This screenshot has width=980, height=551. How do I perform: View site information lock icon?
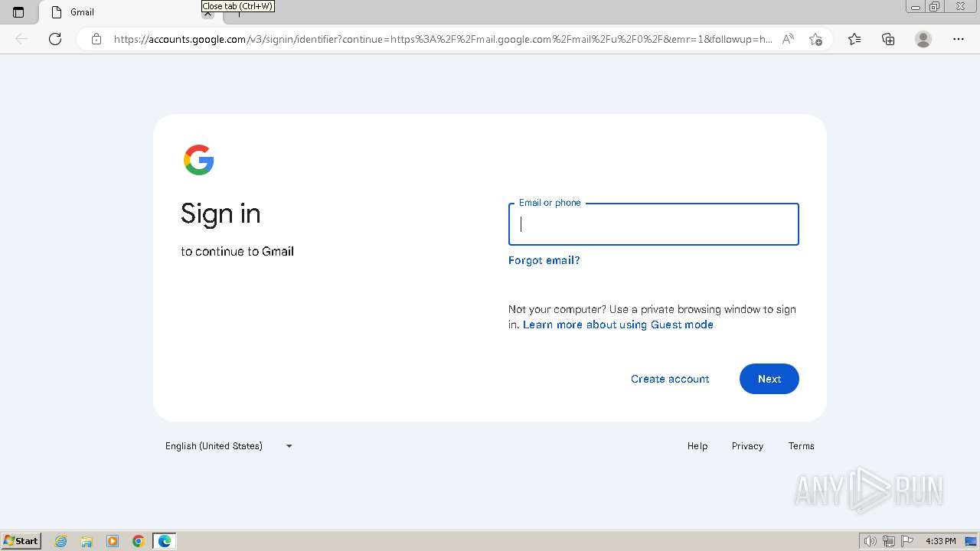[96, 39]
